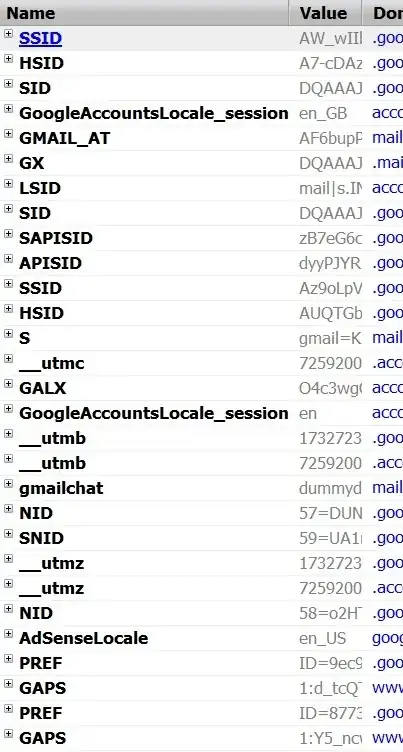The width and height of the screenshot is (403, 752).
Task: Expand the AdSenseLocale cookie row
Action: (8, 633)
